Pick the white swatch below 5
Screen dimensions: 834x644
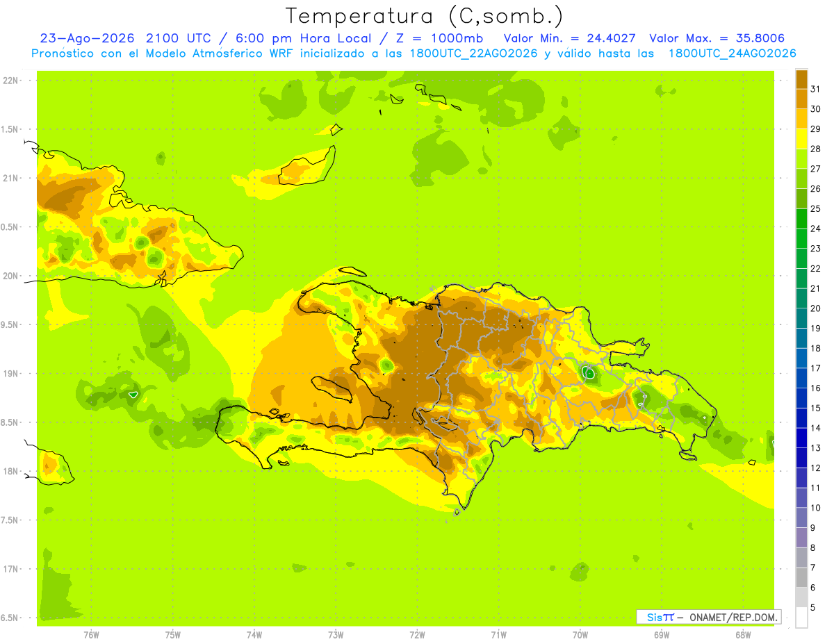point(801,618)
